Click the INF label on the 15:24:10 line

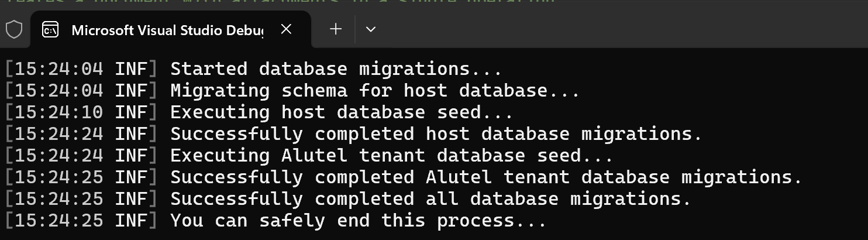pos(131,112)
